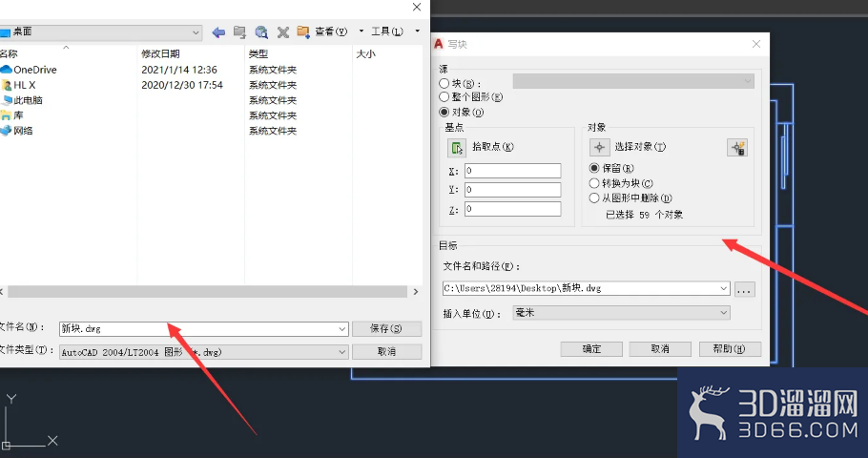This screenshot has width=868, height=458.
Task: Click the horizontal scrollbar in file list
Action: [x=208, y=292]
